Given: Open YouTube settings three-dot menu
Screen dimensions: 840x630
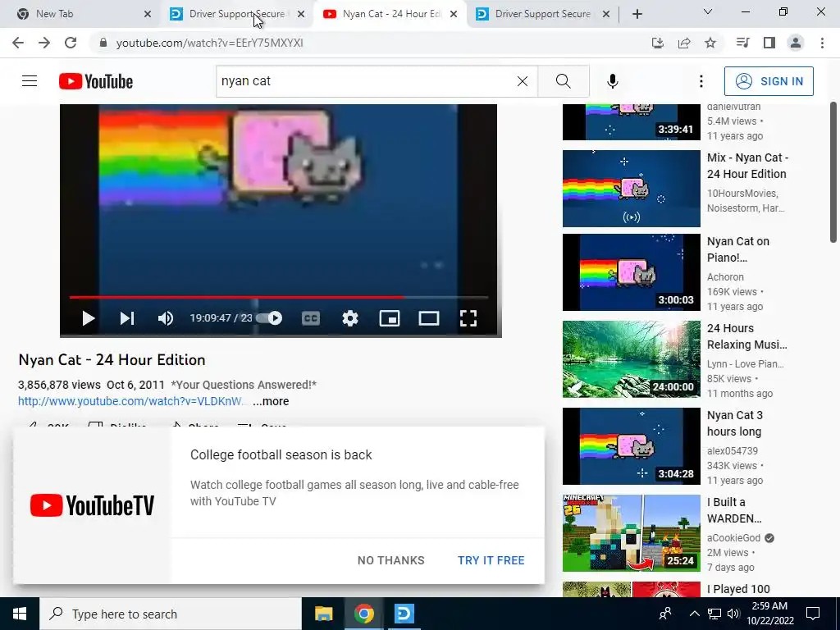Looking at the screenshot, I should point(701,81).
